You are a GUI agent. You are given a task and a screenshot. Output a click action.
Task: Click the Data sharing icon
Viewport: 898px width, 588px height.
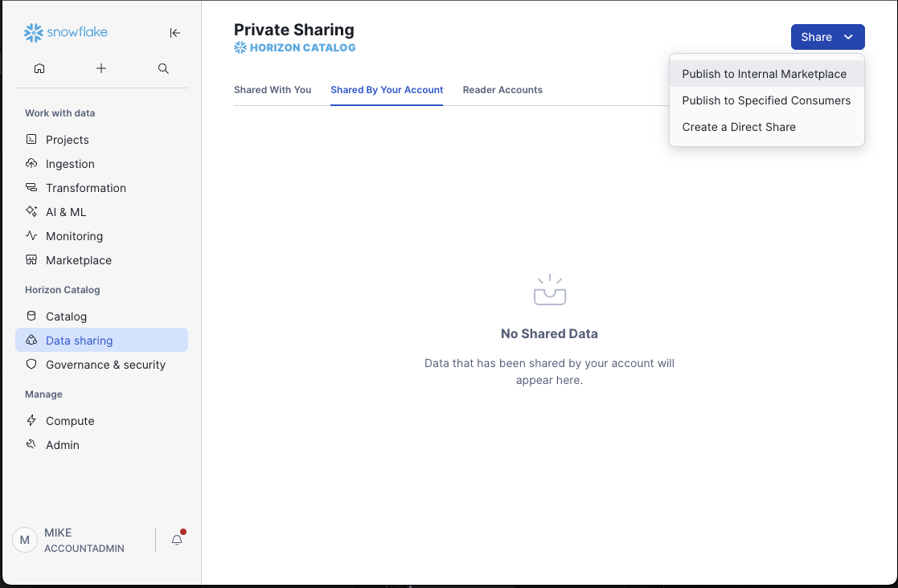[x=31, y=340]
